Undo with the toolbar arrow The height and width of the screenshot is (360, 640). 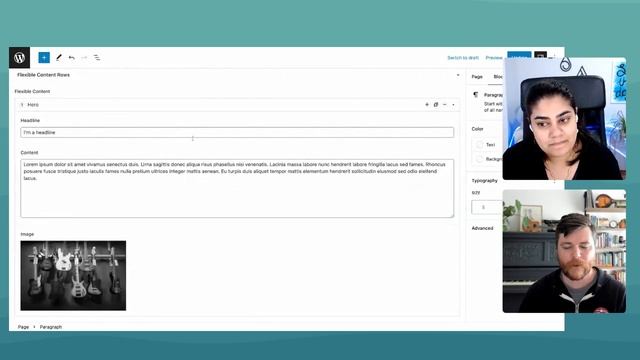tap(71, 58)
